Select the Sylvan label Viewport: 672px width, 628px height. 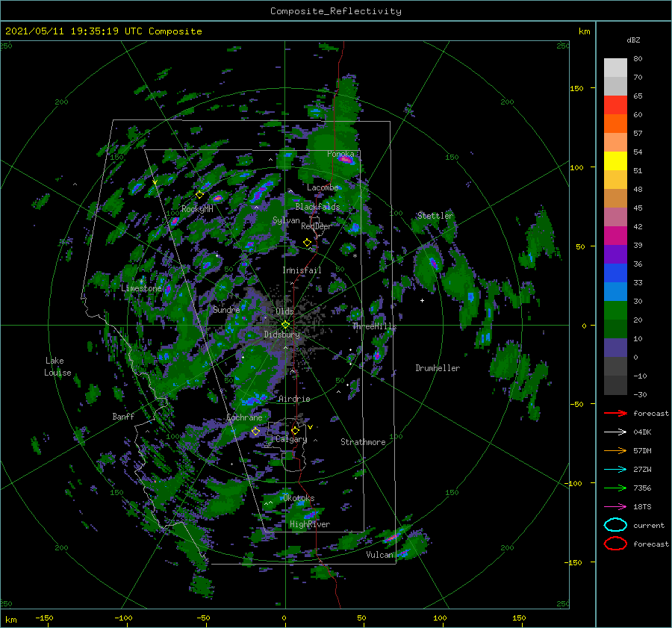286,220
